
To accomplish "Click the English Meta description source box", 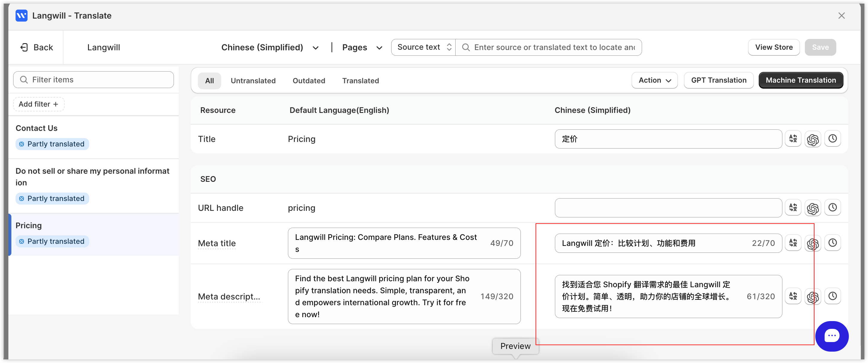I will [x=404, y=296].
